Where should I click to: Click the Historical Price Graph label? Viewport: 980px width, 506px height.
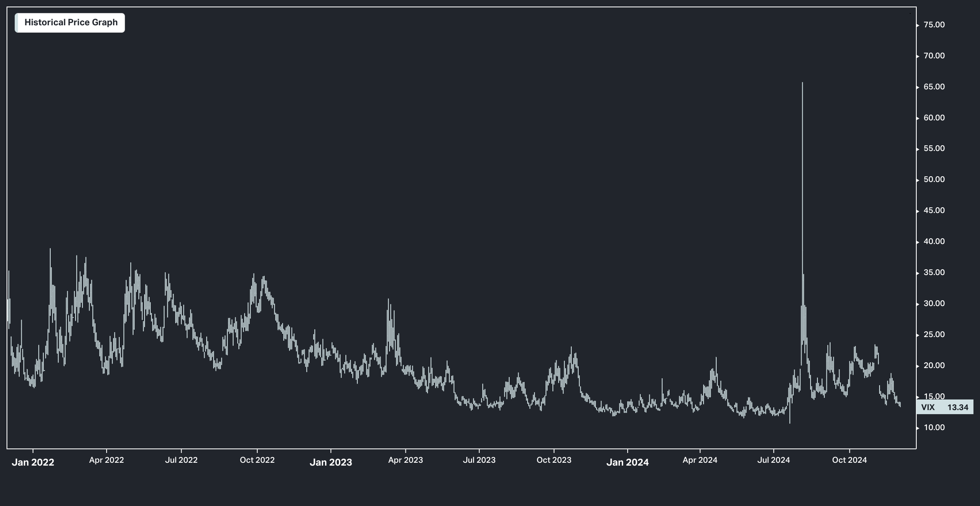[70, 23]
